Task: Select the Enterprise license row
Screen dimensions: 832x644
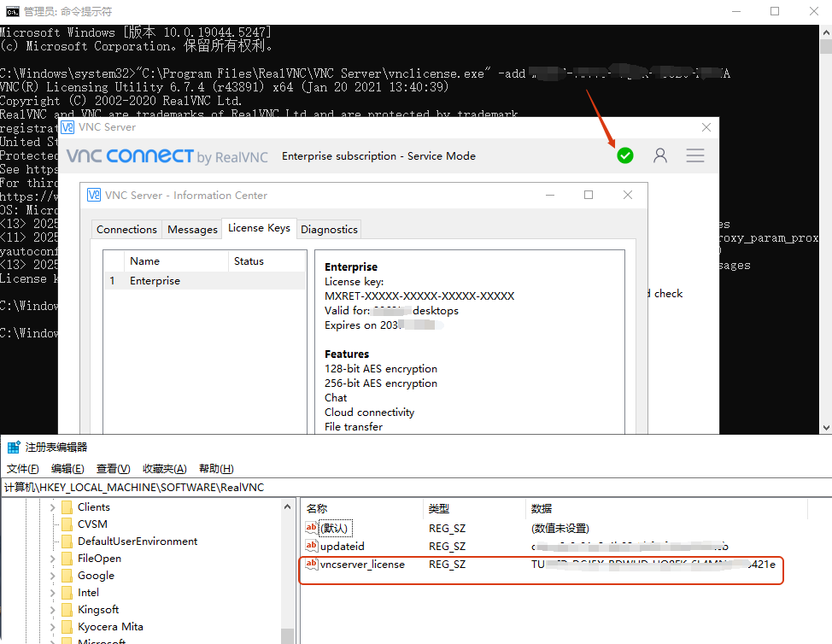Action: click(x=205, y=281)
